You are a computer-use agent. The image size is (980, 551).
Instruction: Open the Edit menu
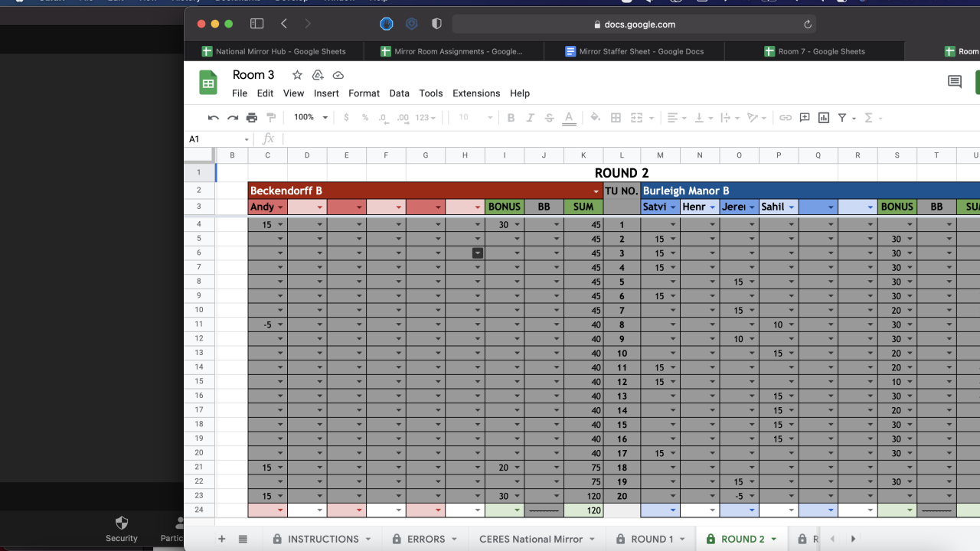click(x=265, y=93)
